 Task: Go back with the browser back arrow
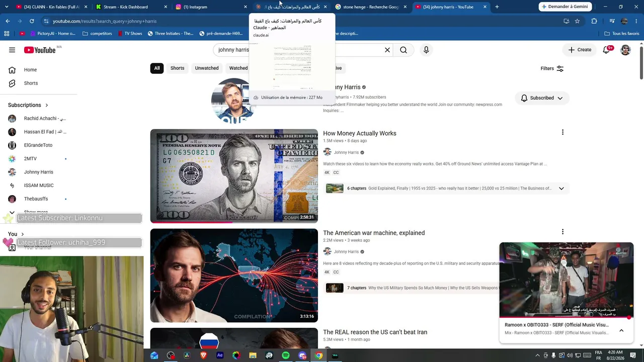(x=8, y=21)
